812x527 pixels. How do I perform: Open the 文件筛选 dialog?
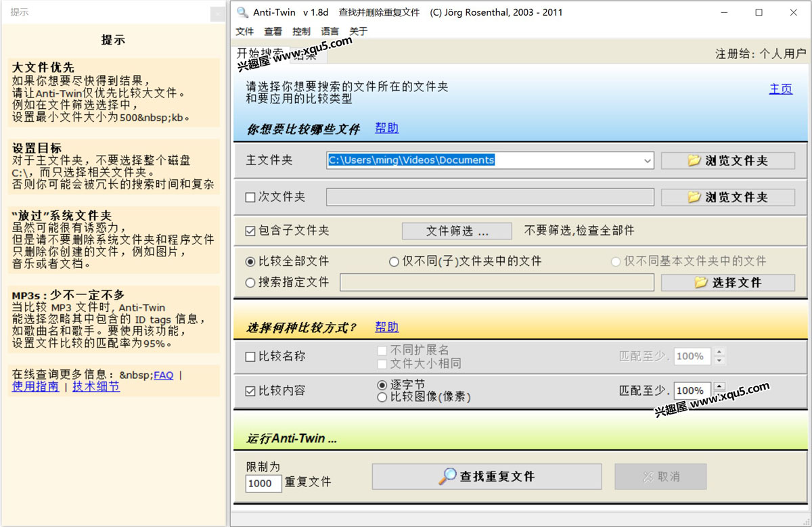(x=457, y=231)
